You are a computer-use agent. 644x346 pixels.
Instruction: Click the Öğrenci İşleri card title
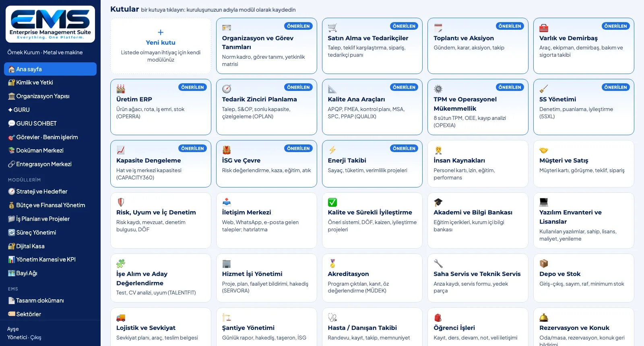454,328
